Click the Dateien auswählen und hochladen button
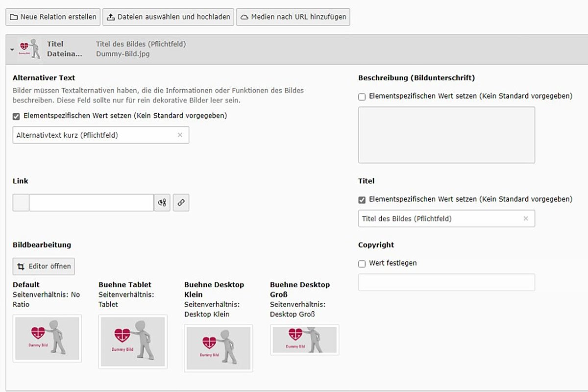This screenshot has height=392, width=588. [168, 17]
